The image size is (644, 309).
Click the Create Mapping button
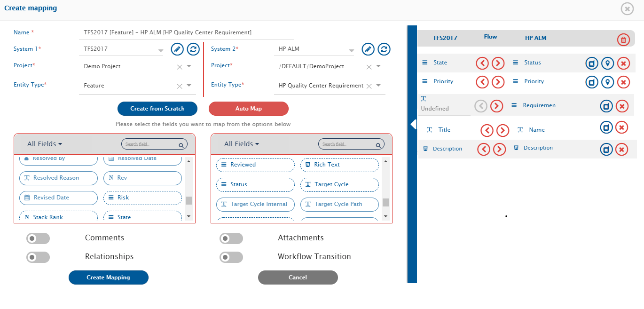coord(108,277)
